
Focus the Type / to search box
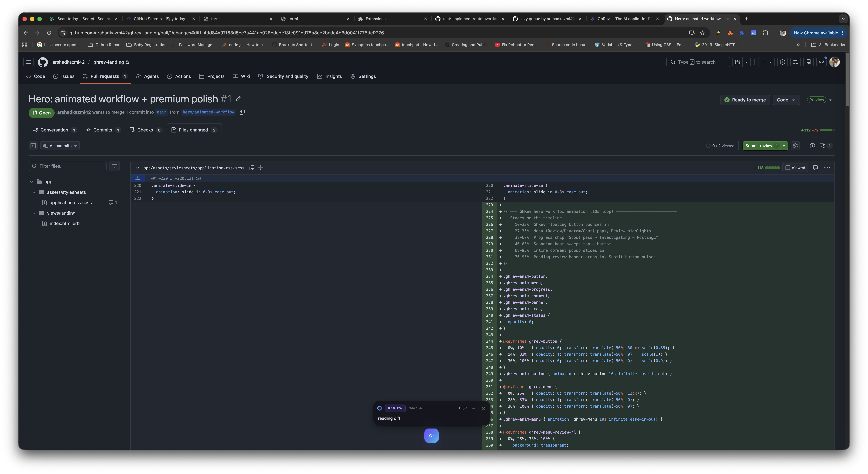coord(698,62)
